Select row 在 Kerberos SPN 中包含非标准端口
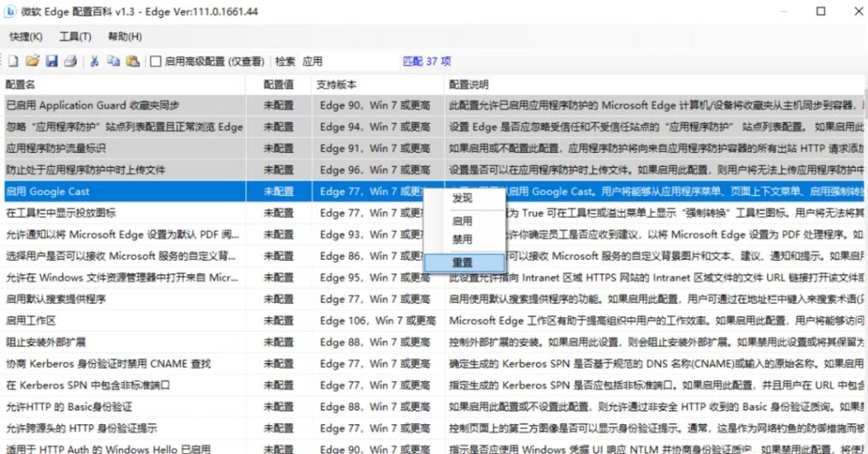Screen dimensions: 868x454 coord(434,386)
